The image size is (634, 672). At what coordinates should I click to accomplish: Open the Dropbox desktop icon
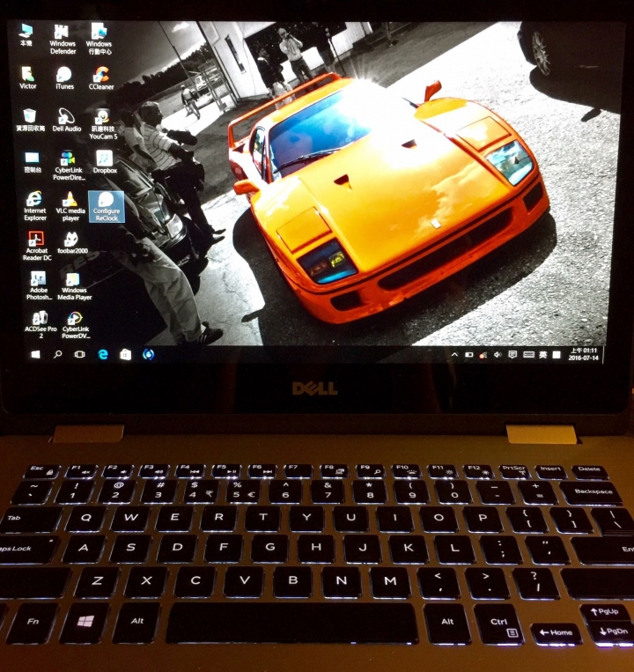click(105, 161)
